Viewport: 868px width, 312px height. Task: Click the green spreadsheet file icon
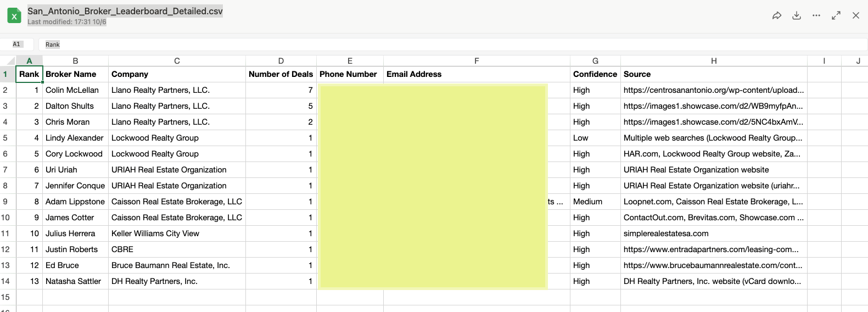click(x=14, y=15)
